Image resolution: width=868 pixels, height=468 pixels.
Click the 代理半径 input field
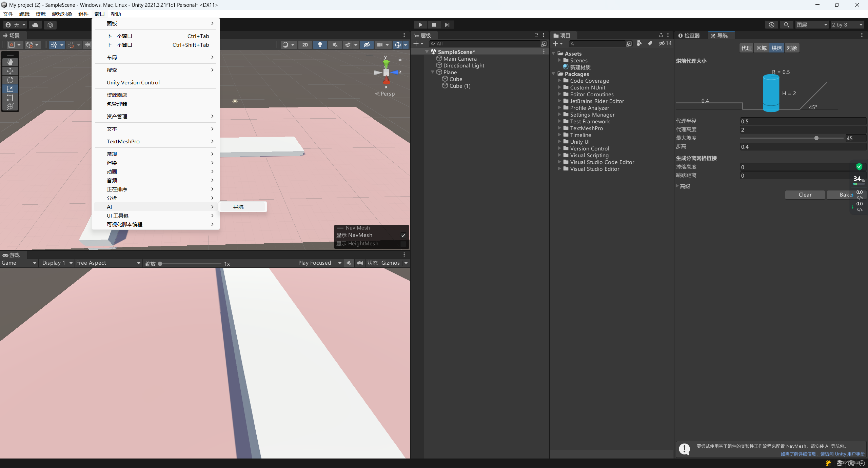803,121
